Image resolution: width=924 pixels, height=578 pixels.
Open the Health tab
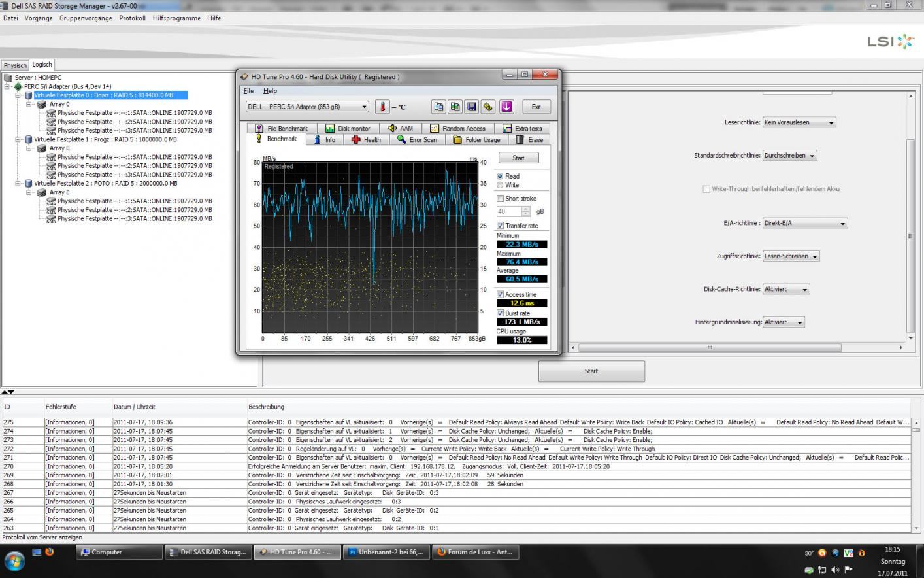pyautogui.click(x=366, y=139)
